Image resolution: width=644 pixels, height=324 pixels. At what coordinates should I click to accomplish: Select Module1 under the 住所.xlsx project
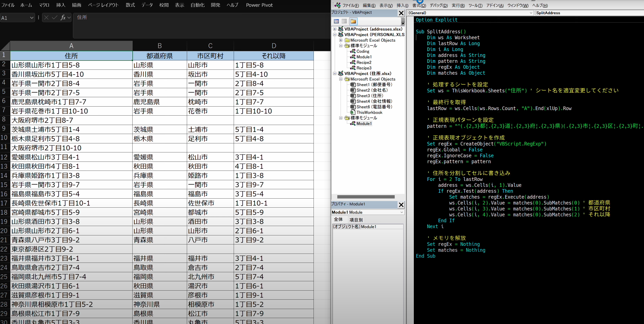pyautogui.click(x=364, y=124)
